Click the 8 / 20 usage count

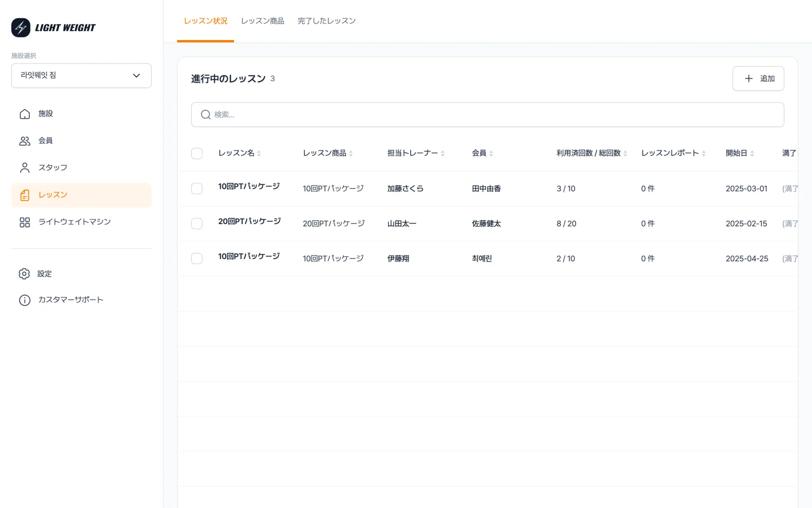point(566,224)
